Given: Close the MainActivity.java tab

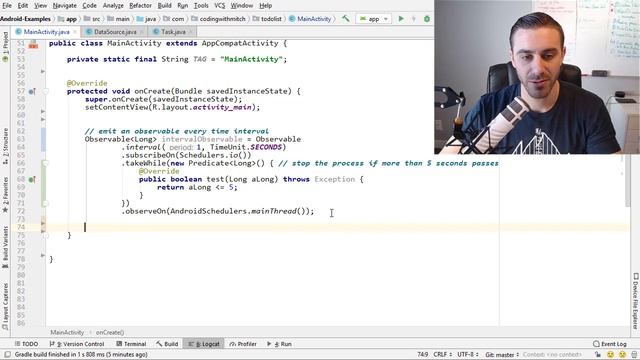Looking at the screenshot, I should tap(75, 32).
